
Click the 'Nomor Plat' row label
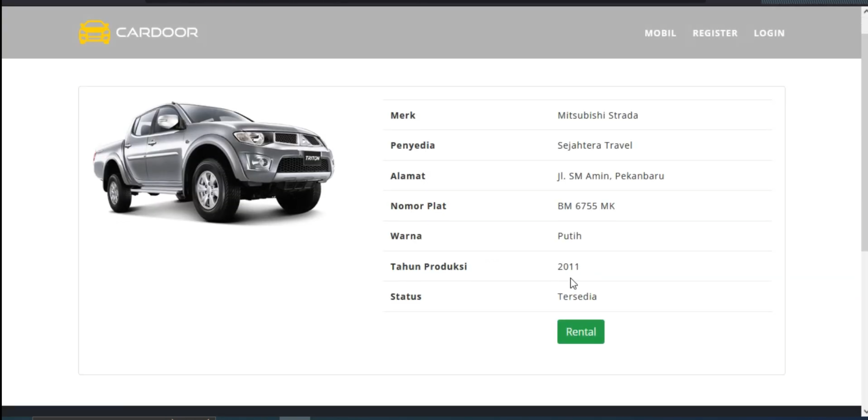tap(418, 206)
